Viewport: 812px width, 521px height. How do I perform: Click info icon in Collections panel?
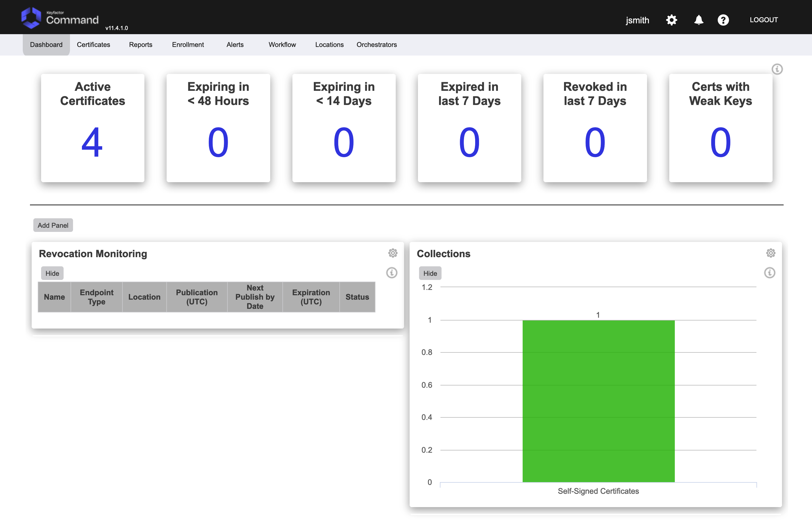point(770,273)
